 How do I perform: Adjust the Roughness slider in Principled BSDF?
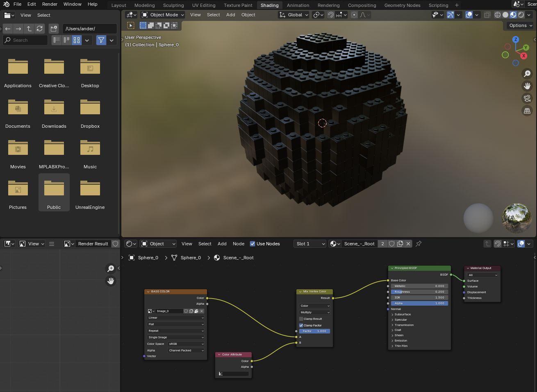[419, 292]
